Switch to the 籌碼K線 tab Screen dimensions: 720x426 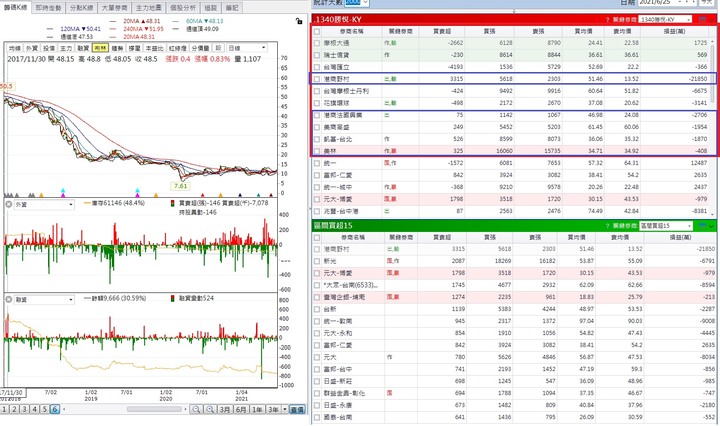[15, 7]
